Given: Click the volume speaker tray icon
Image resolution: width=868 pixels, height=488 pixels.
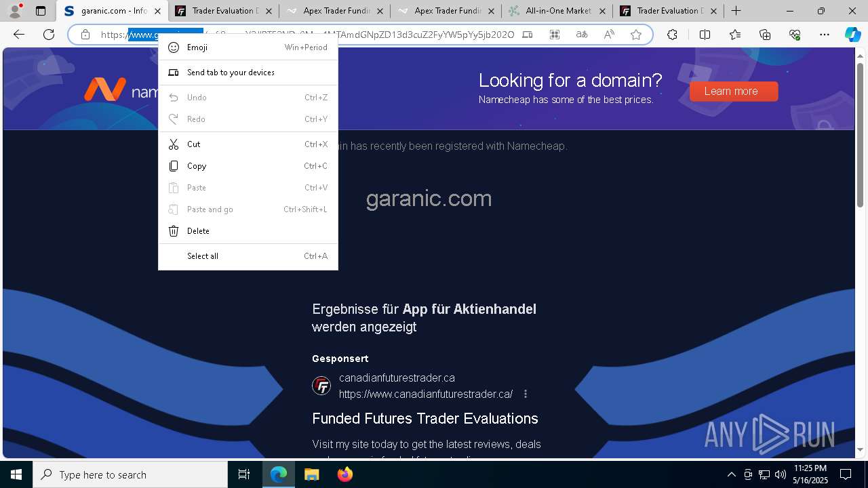Looking at the screenshot, I should [x=780, y=474].
